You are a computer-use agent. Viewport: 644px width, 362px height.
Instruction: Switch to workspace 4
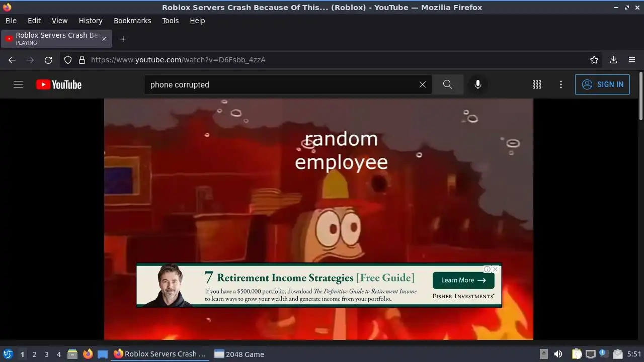point(58,354)
